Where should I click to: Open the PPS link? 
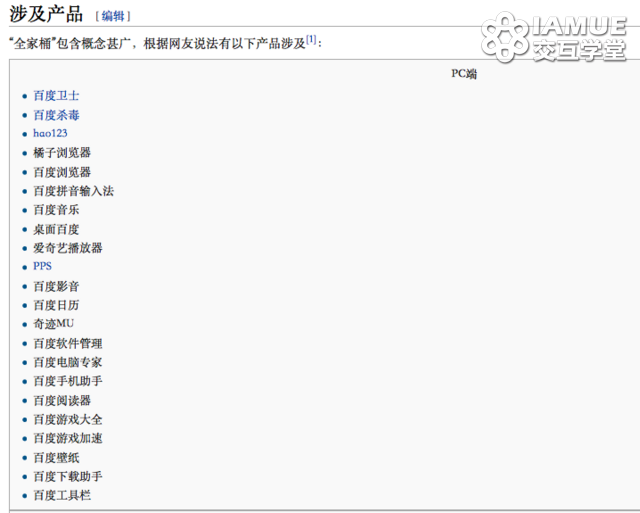(x=42, y=266)
